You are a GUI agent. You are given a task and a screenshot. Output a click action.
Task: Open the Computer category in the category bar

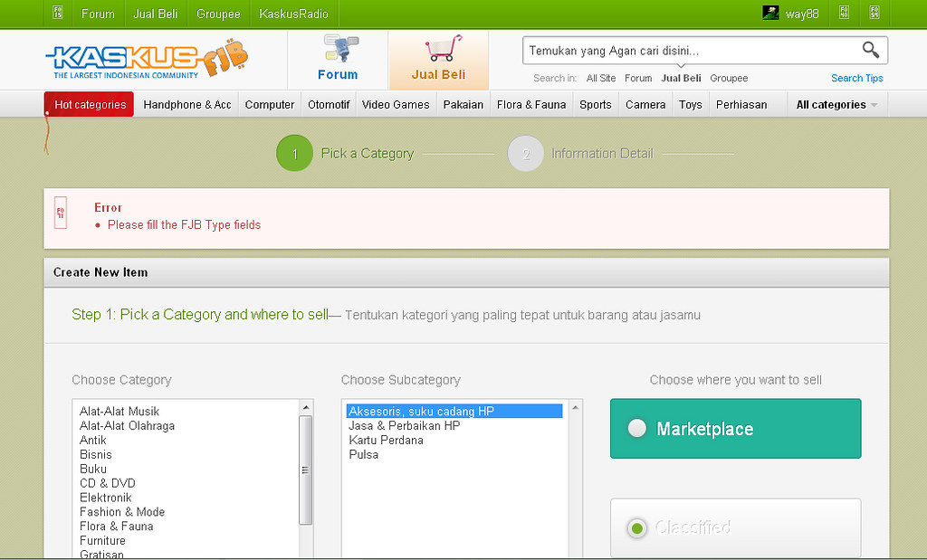[x=270, y=105]
